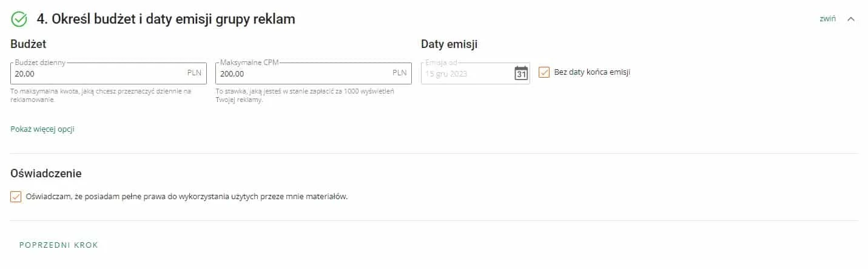Open the calendar date picker icon

tap(521, 73)
